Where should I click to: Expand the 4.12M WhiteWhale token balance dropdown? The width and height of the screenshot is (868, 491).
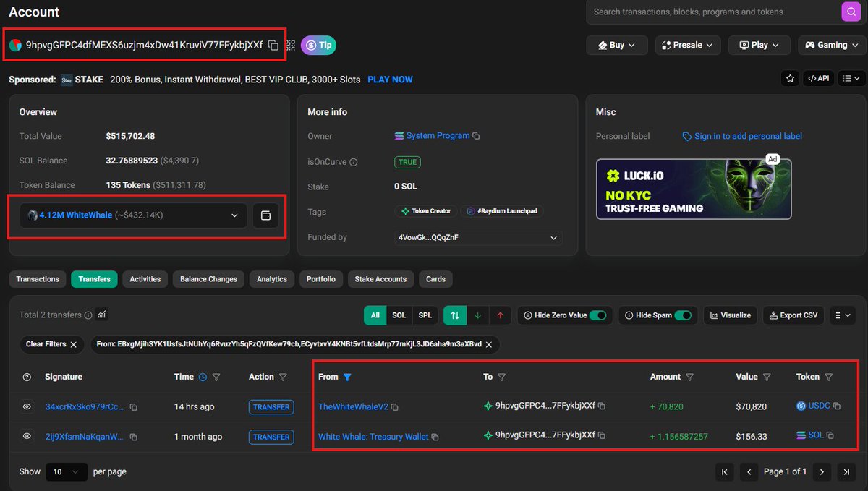point(133,215)
